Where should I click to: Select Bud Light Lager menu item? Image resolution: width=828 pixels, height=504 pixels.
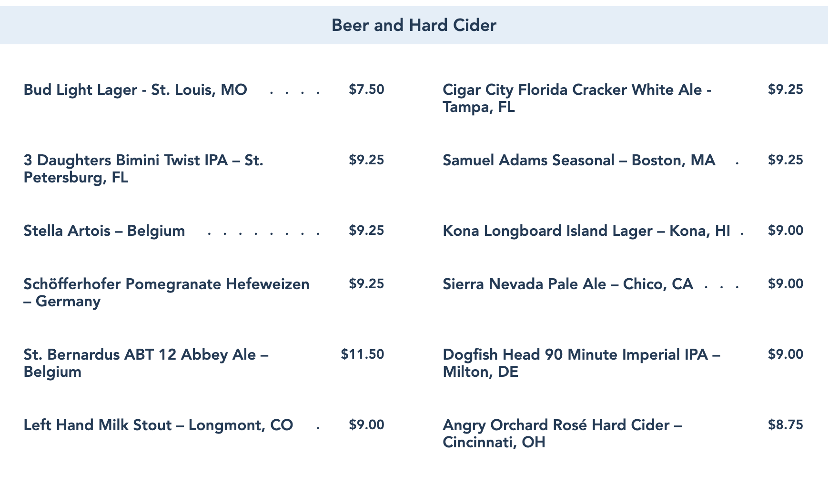point(135,90)
